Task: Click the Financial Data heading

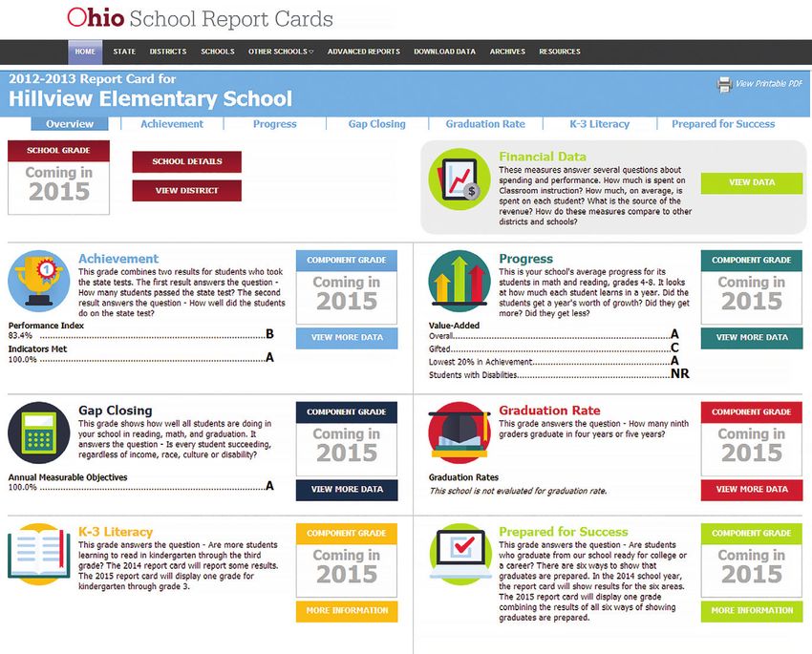Action: click(x=543, y=157)
